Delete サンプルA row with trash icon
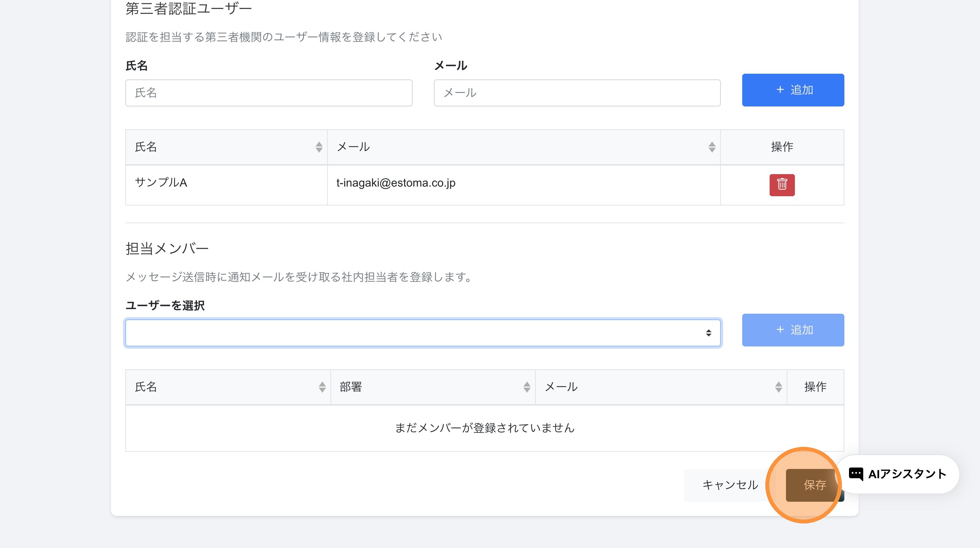The image size is (980, 548). point(782,185)
